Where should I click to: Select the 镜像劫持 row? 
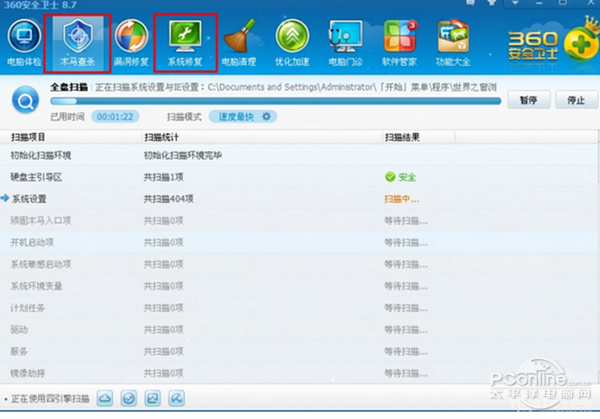point(298,373)
